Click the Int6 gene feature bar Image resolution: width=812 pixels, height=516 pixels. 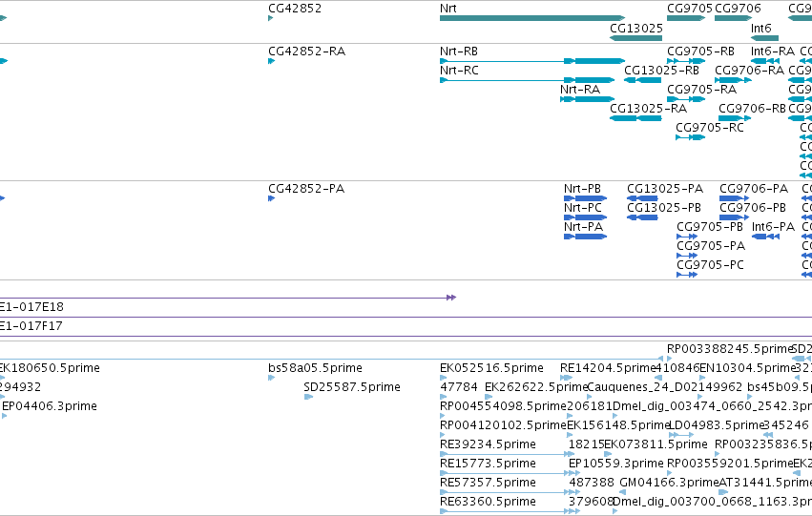click(x=765, y=38)
